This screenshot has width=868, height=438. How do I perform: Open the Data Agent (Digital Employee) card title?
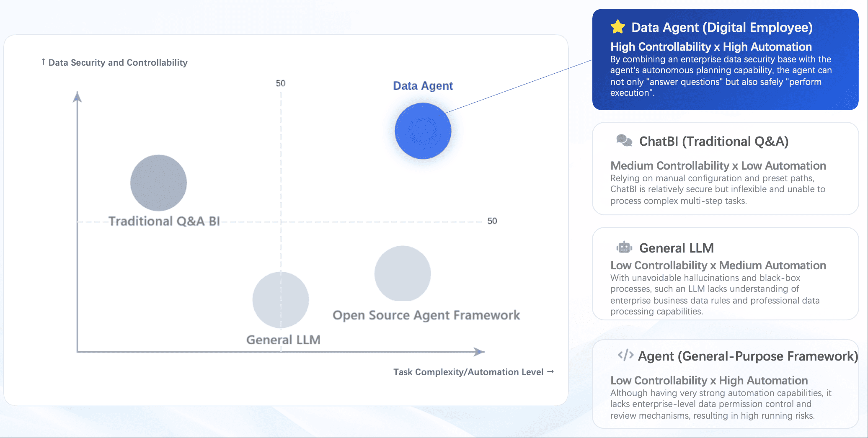click(722, 28)
